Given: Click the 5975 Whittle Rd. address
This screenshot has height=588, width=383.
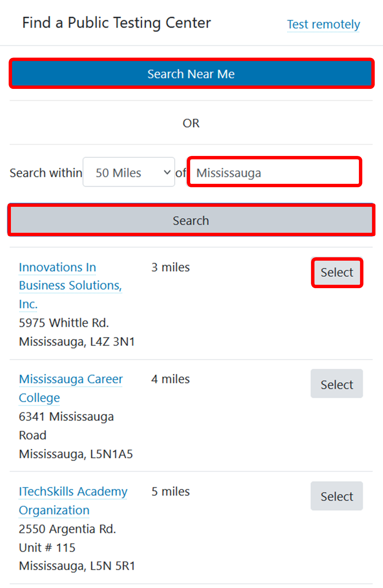Looking at the screenshot, I should (64, 323).
